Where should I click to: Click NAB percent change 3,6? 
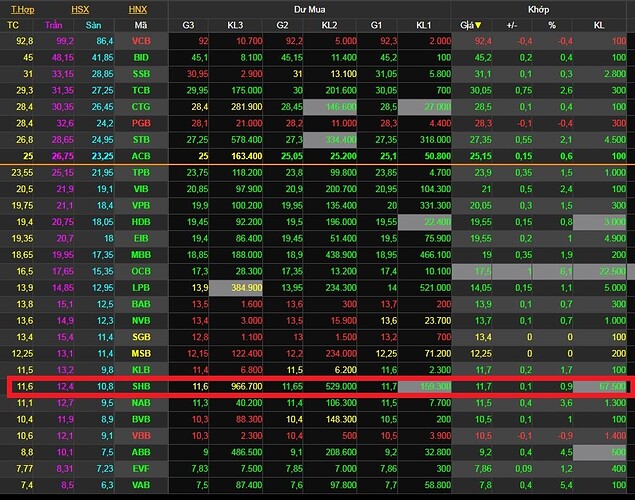pos(567,403)
